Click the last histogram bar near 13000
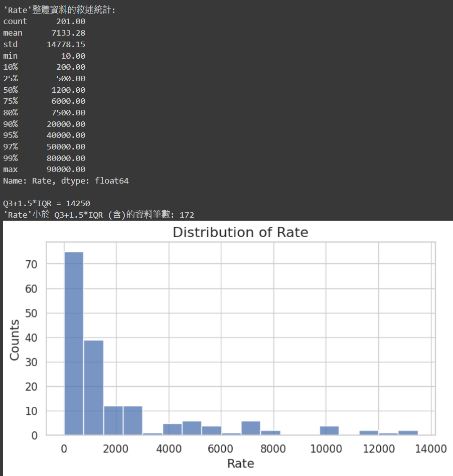Viewport: 453px width, 476px height. [408, 433]
